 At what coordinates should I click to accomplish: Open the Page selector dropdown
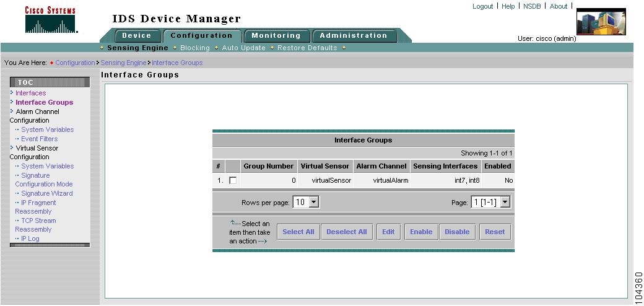pos(491,202)
